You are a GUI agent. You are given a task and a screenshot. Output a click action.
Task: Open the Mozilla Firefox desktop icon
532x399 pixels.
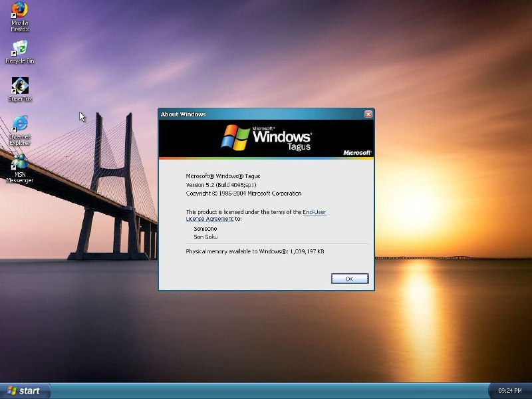19,16
